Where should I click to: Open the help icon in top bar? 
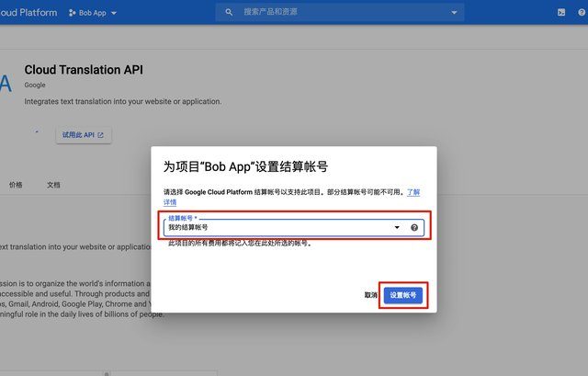click(582, 12)
